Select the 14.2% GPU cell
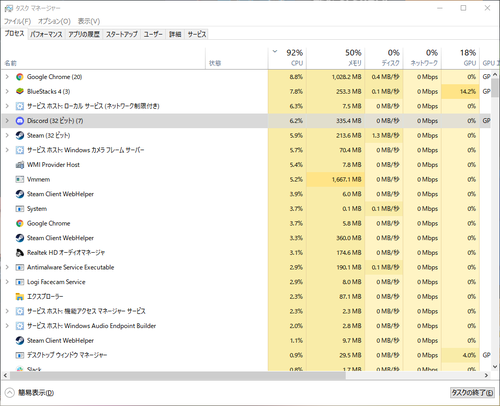Screen dimensions: 500x406 pos(461,92)
